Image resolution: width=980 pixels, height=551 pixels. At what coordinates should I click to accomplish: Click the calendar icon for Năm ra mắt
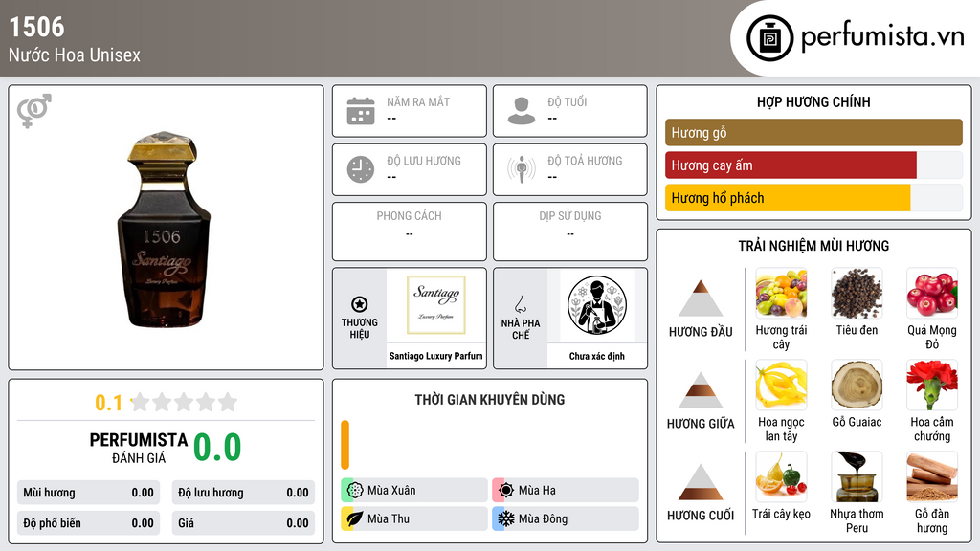click(361, 111)
